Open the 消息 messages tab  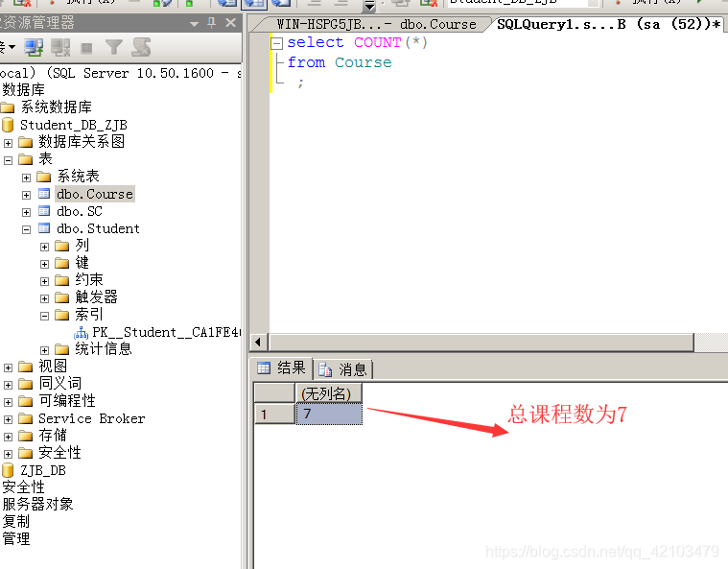(x=343, y=369)
